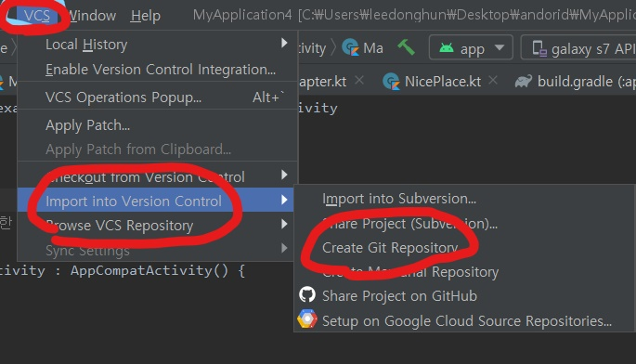
Task: Open the Window menu
Action: pos(92,16)
